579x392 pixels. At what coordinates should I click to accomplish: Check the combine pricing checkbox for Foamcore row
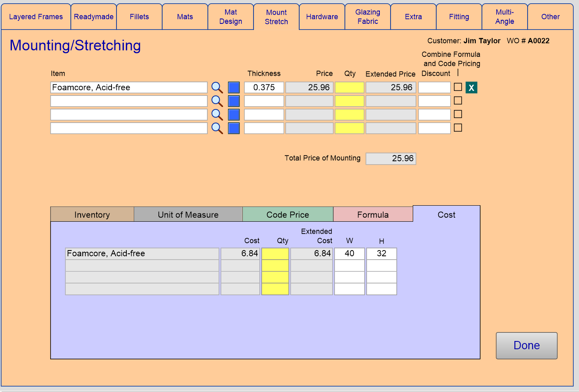pos(458,87)
